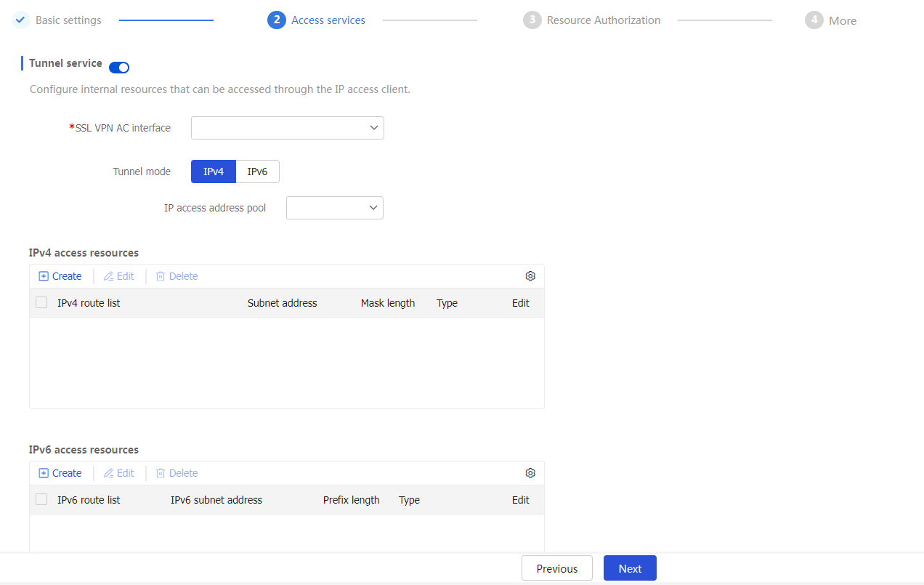Click the Mask length column header
The image size is (924, 585).
coord(388,303)
